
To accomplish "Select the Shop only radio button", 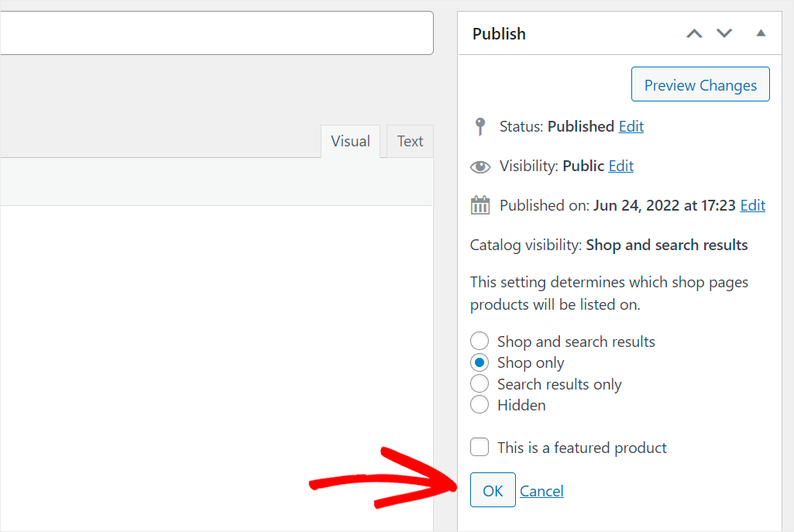I will tap(479, 362).
